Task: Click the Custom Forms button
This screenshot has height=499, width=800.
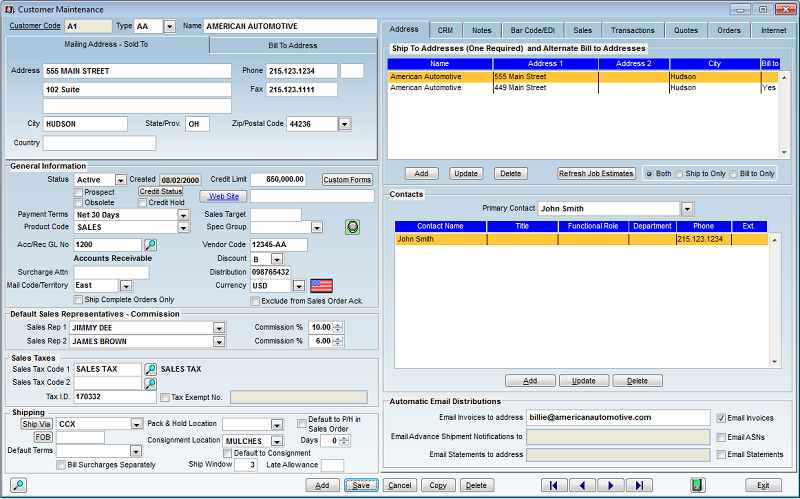Action: pos(347,180)
